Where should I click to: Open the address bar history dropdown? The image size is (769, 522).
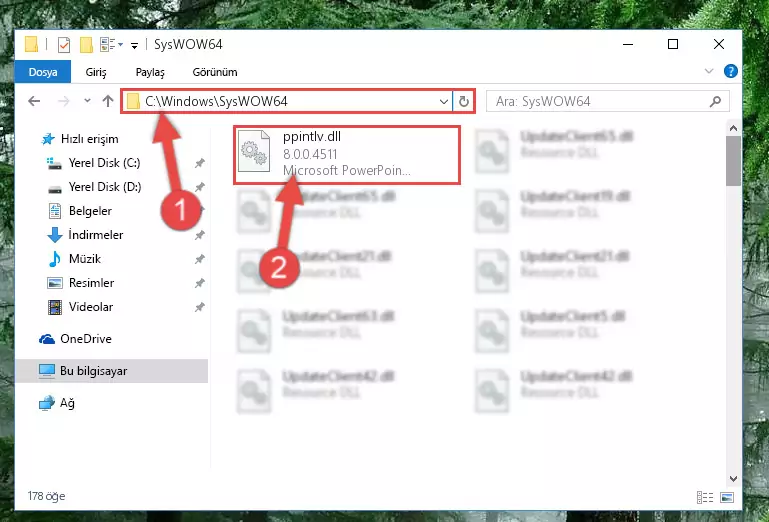[444, 102]
